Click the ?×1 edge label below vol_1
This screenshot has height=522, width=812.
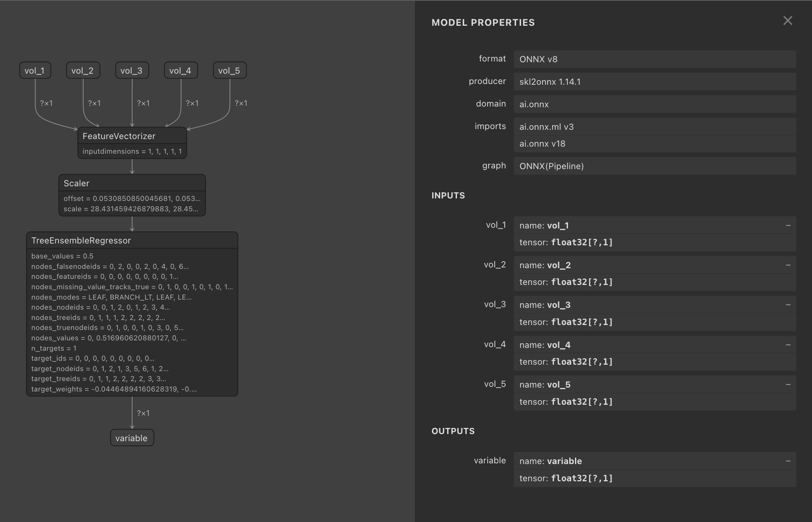[x=46, y=103]
